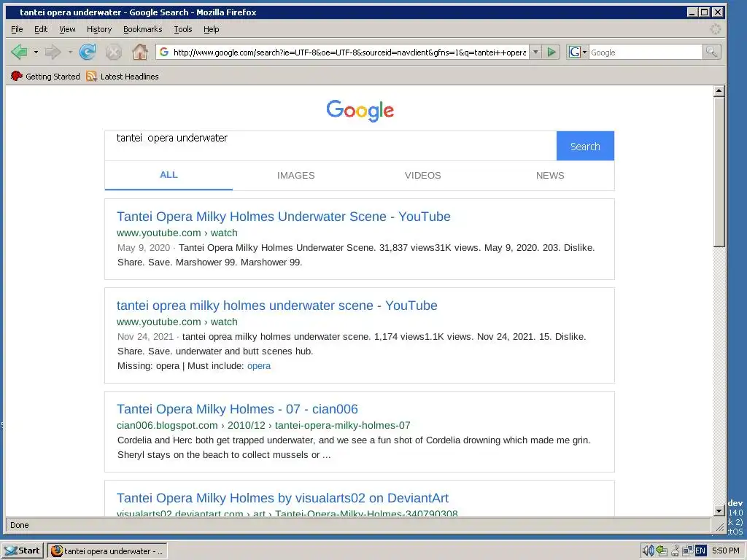Reload the page with the Refresh icon
Screen dimensions: 747x560
click(88, 52)
